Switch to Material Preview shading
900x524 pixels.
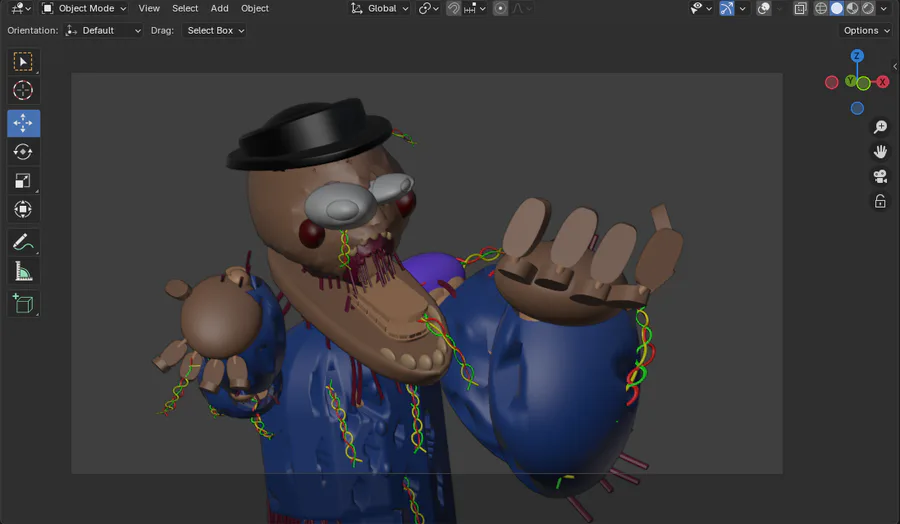click(852, 8)
